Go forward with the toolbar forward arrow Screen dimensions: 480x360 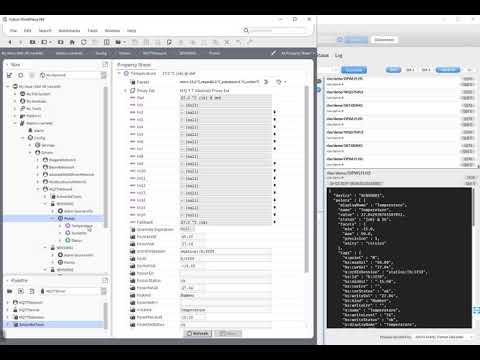[x=20, y=42]
